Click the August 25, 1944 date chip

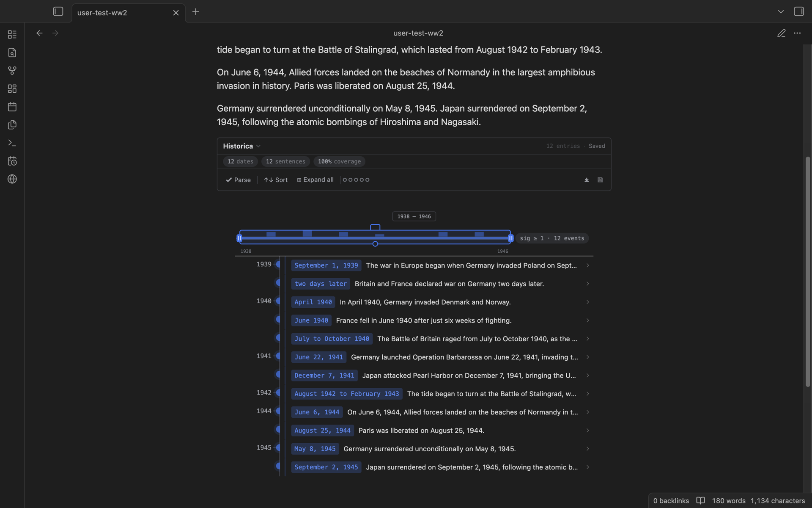point(322,431)
